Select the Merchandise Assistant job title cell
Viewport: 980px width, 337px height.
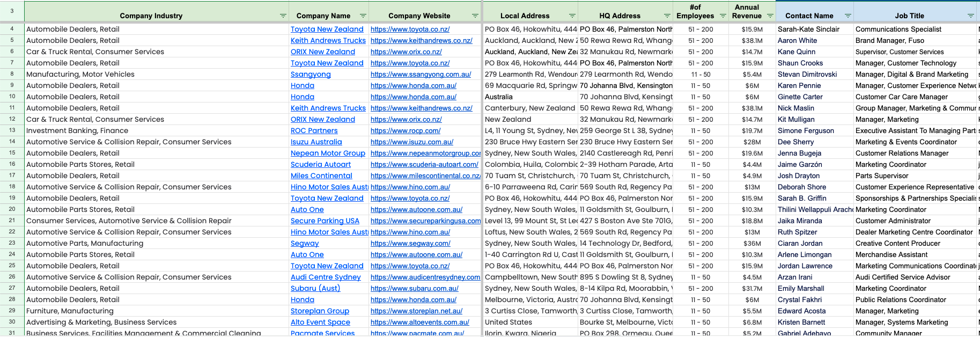[x=916, y=255]
